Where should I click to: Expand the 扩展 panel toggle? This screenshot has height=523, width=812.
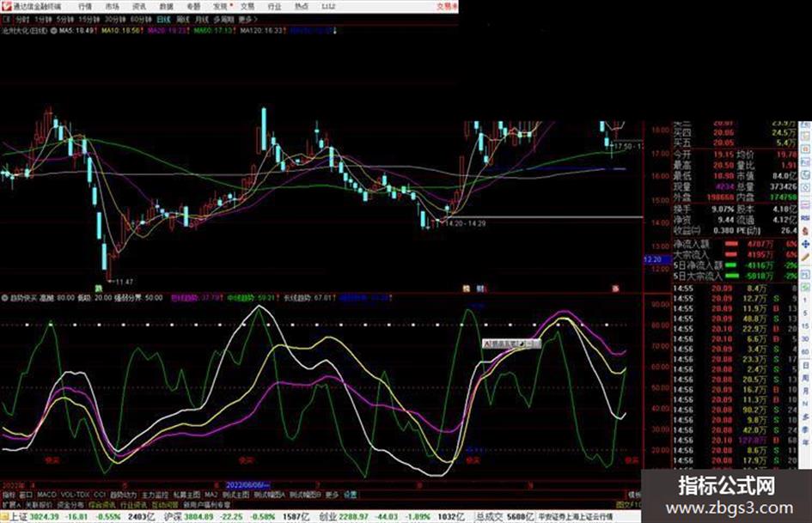pyautogui.click(x=11, y=504)
